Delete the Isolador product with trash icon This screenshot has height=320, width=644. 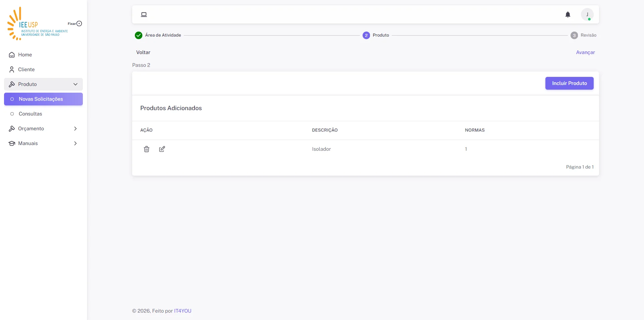coord(147,149)
